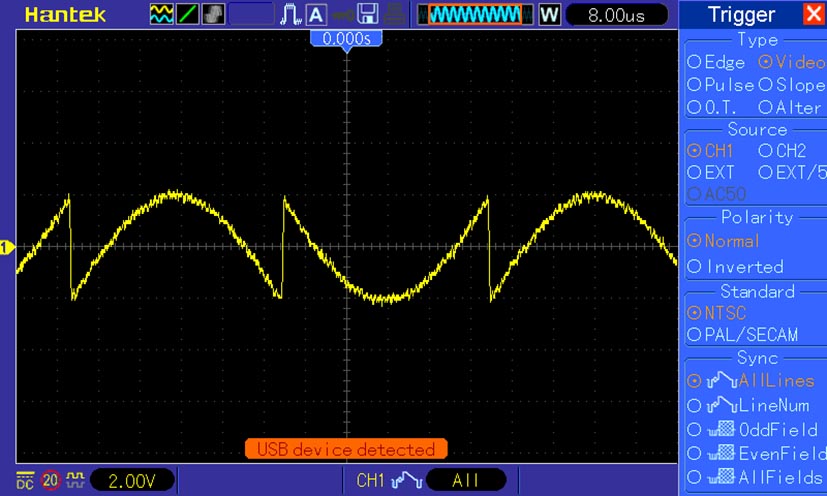Set polarity to Inverted
Screen dimensions: 827x496
point(694,267)
